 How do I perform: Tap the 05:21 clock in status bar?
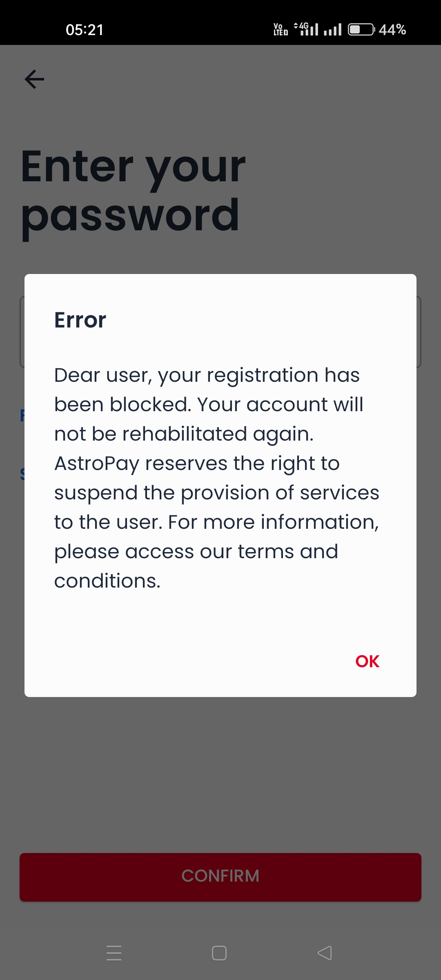coord(85,30)
